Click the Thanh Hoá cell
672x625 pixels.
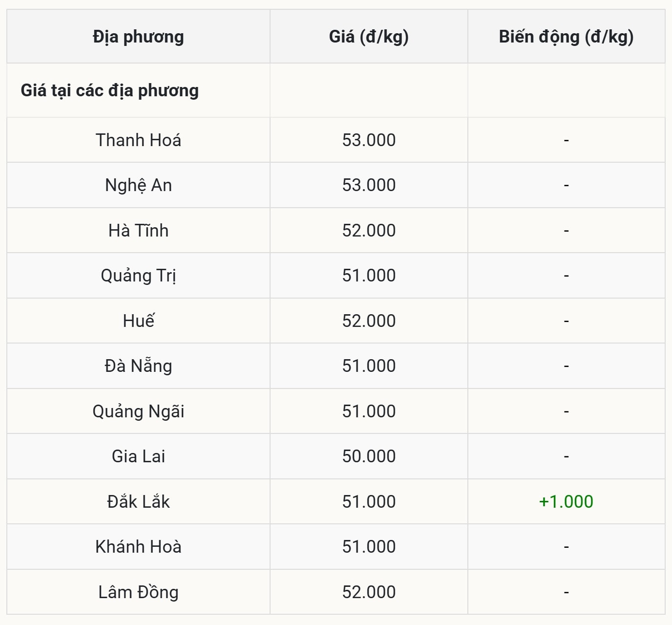click(x=138, y=140)
